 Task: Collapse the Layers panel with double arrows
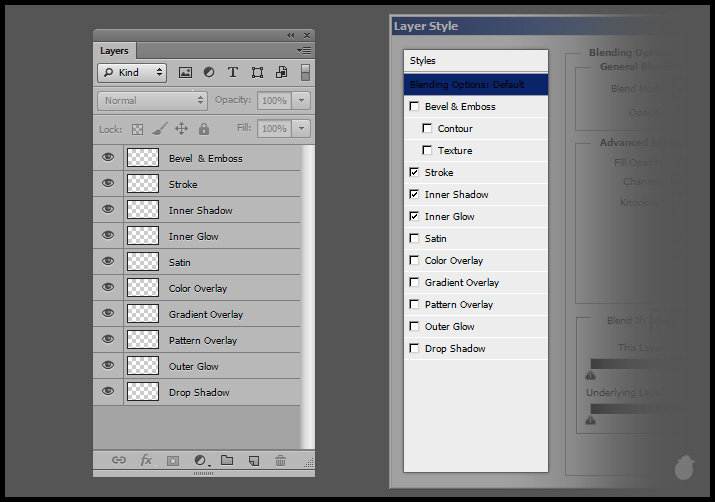point(291,35)
